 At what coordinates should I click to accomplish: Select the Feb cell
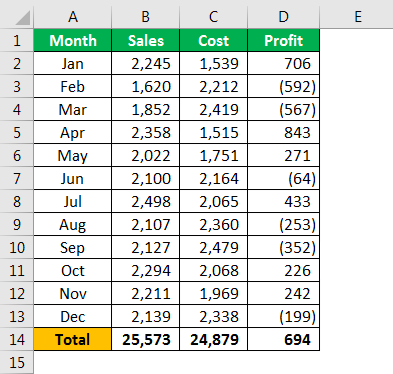pos(73,86)
